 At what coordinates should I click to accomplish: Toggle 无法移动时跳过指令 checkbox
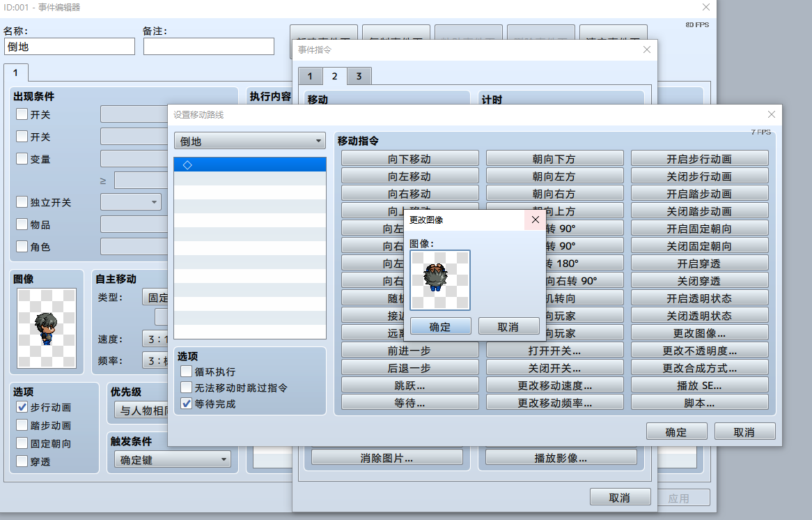tap(187, 388)
